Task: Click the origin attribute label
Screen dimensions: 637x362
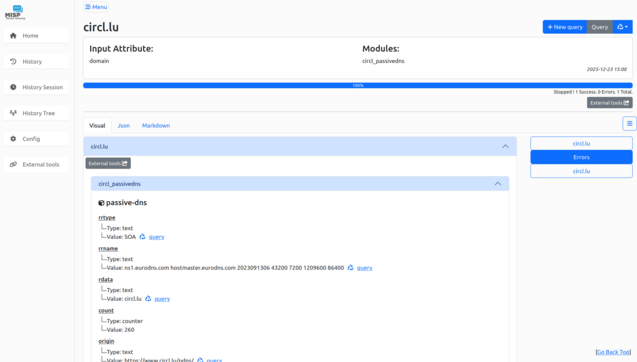Action: [x=106, y=341]
